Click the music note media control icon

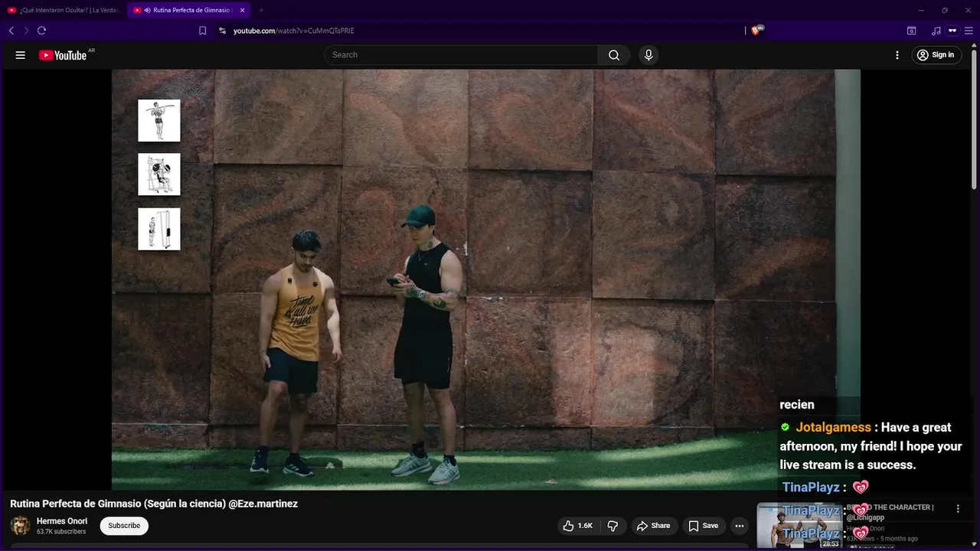coord(936,31)
